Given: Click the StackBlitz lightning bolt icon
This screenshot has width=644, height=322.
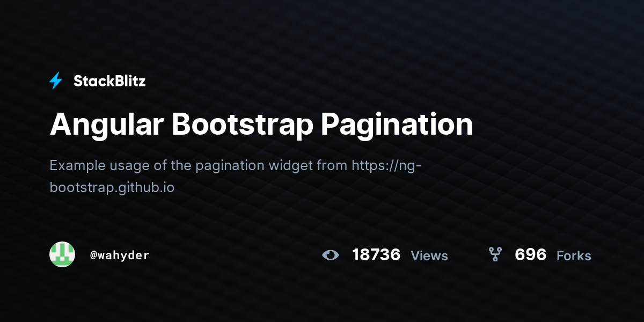Looking at the screenshot, I should pos(56,80).
